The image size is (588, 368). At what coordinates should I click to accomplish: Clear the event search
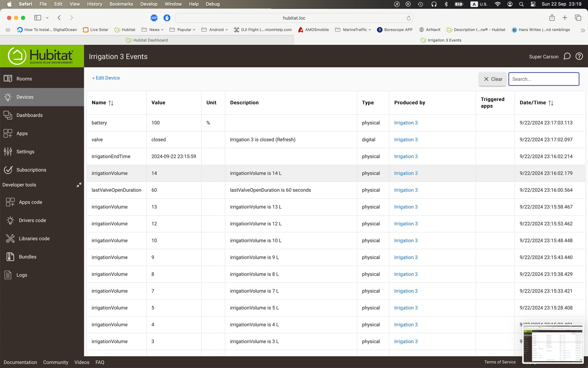click(x=493, y=79)
